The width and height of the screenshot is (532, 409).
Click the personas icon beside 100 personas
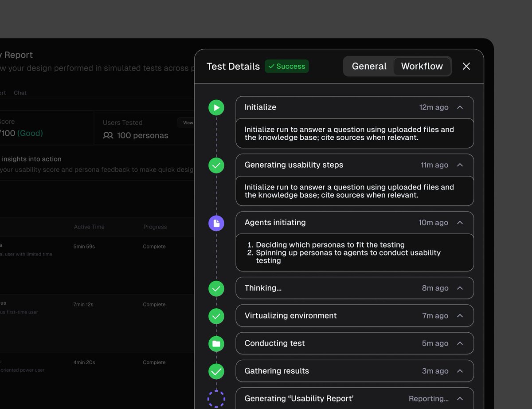point(108,135)
